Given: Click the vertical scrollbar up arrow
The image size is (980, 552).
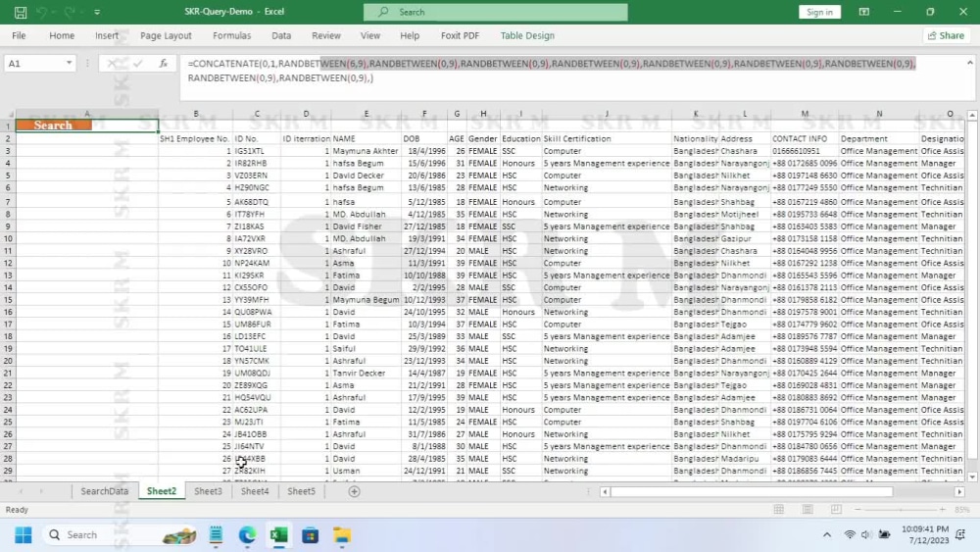Looking at the screenshot, I should (x=972, y=116).
